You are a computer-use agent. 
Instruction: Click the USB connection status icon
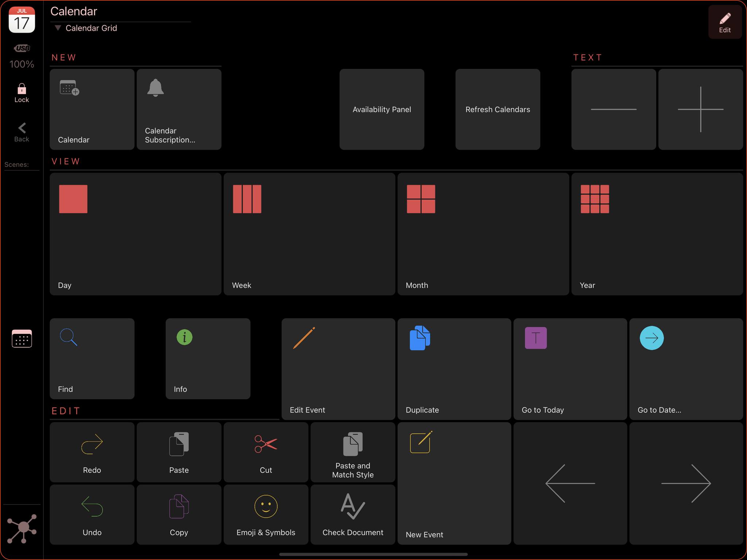click(22, 48)
